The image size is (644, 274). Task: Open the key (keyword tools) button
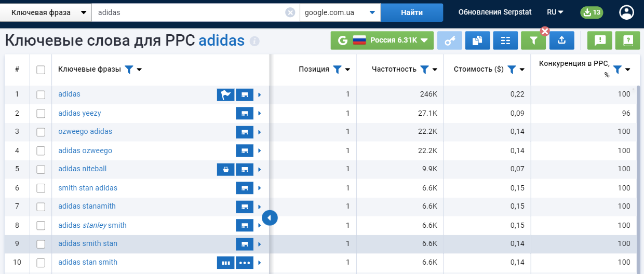[449, 40]
